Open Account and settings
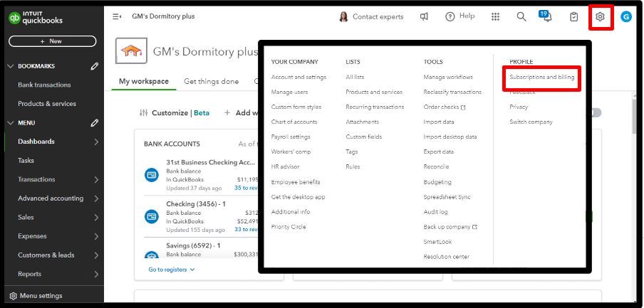Screen dimensions: 644x308 pyautogui.click(x=298, y=77)
